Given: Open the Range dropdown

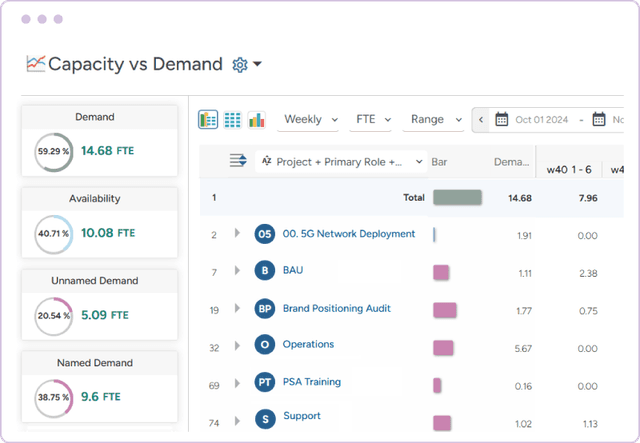Looking at the screenshot, I should pyautogui.click(x=435, y=120).
